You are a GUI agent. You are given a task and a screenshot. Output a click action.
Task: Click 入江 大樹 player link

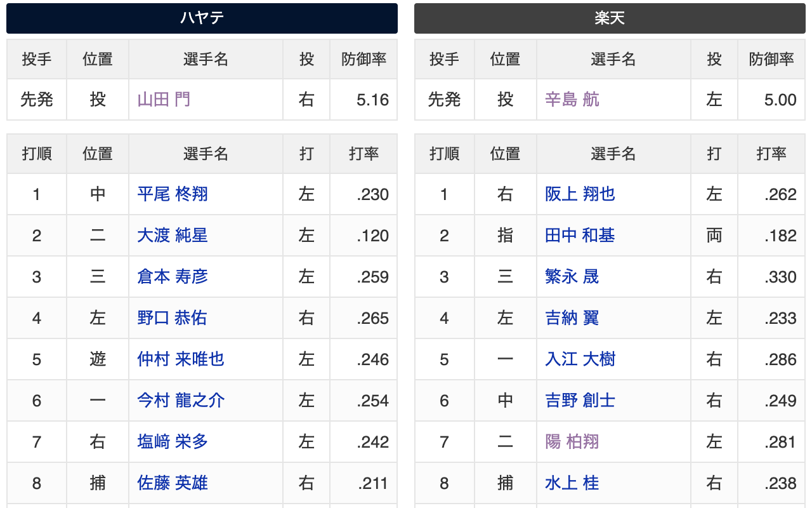[580, 359]
